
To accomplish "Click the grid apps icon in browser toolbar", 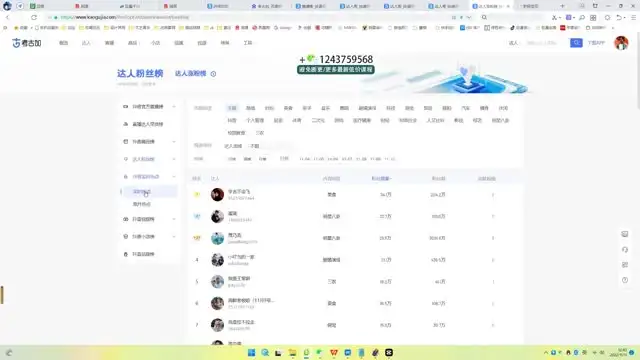I will [x=593, y=18].
